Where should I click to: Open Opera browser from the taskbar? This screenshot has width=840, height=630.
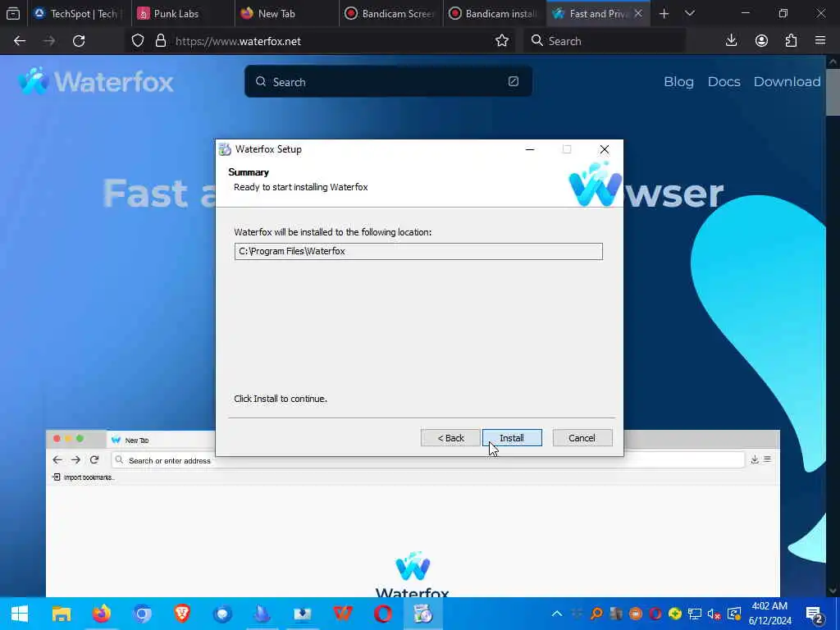coord(383,614)
